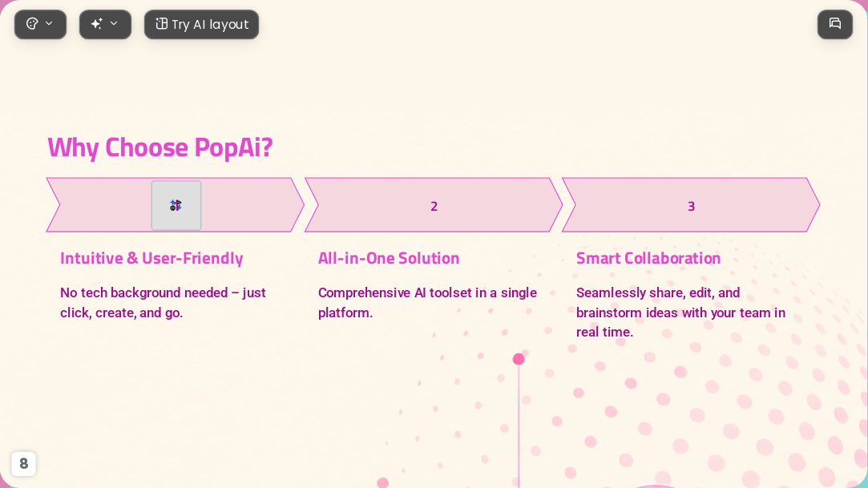Click the pink dot marker on vertical line
This screenshot has width=868, height=488.
point(519,359)
